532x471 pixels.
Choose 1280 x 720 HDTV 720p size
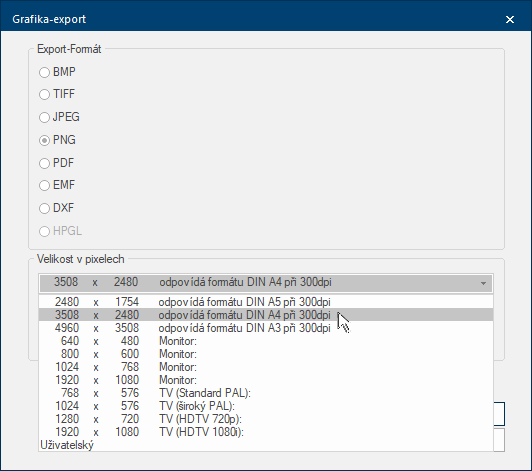tap(266, 419)
